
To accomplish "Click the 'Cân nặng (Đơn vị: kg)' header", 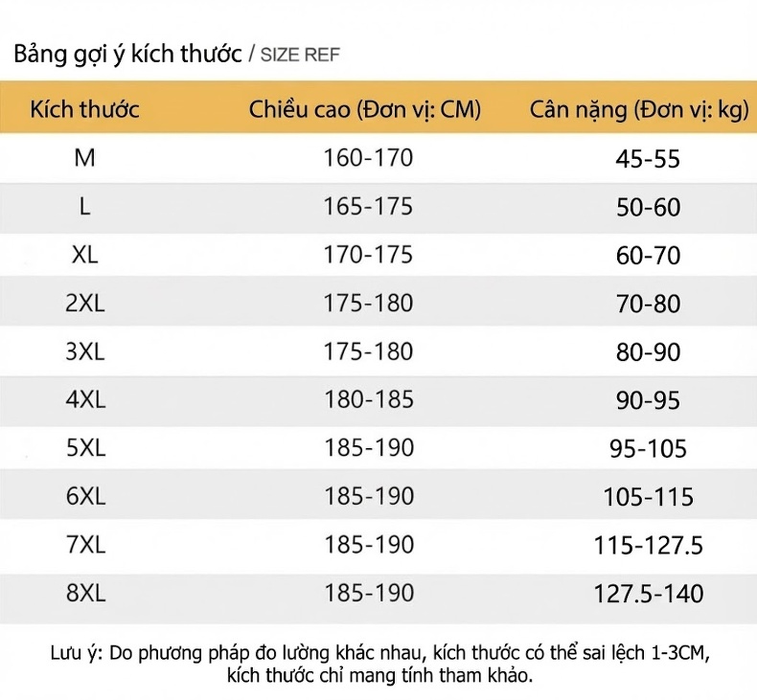I will coord(639,110).
